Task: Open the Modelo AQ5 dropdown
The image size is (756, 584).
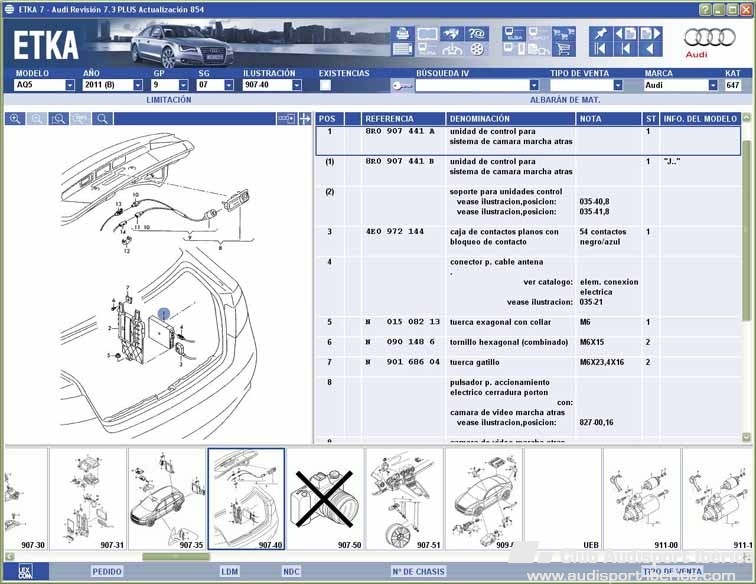Action: pos(70,85)
